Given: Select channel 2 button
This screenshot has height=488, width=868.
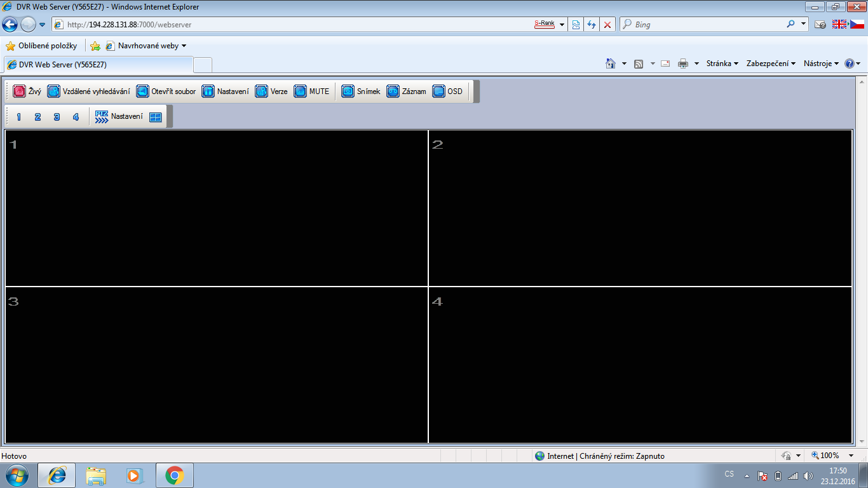Looking at the screenshot, I should point(38,117).
